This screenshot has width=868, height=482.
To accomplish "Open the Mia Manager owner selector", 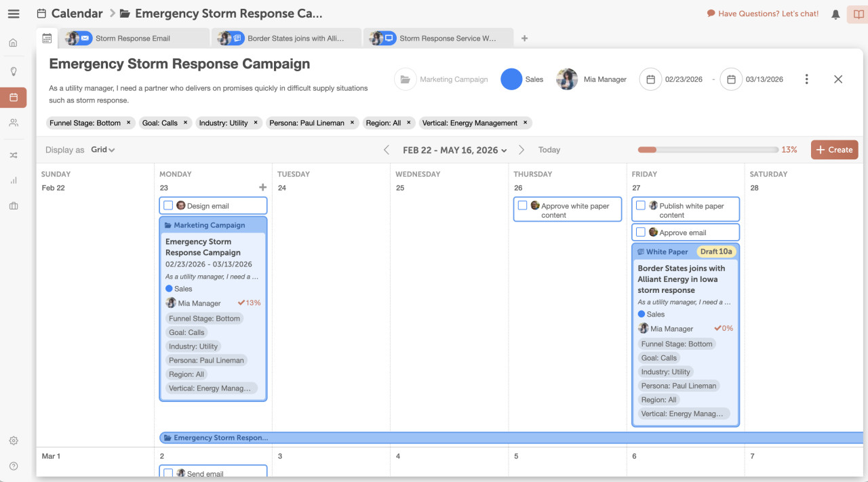I will 591,79.
